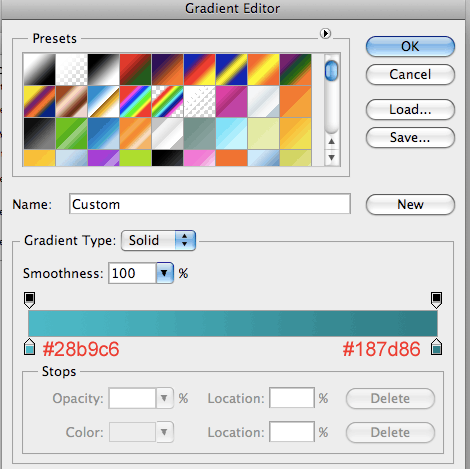
Task: Select the magenta gradient preset
Action: coord(231,101)
